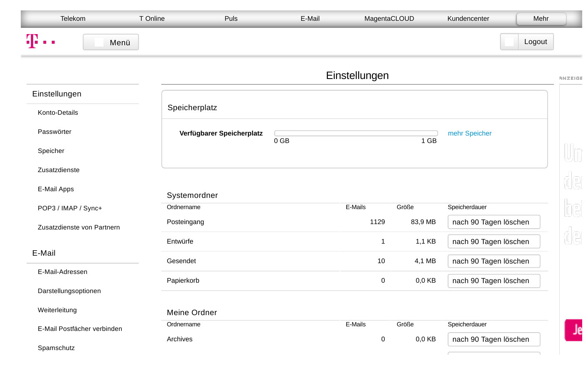Click the mehr Speicher link

(470, 133)
